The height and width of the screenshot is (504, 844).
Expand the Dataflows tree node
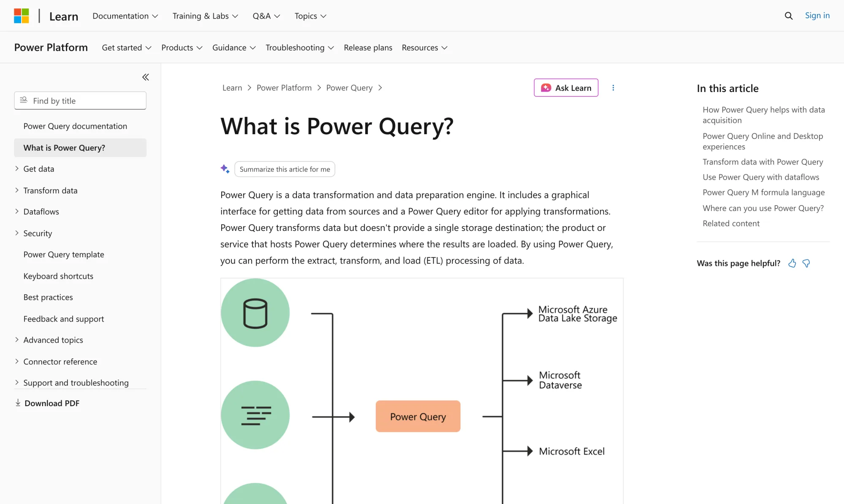coord(17,211)
